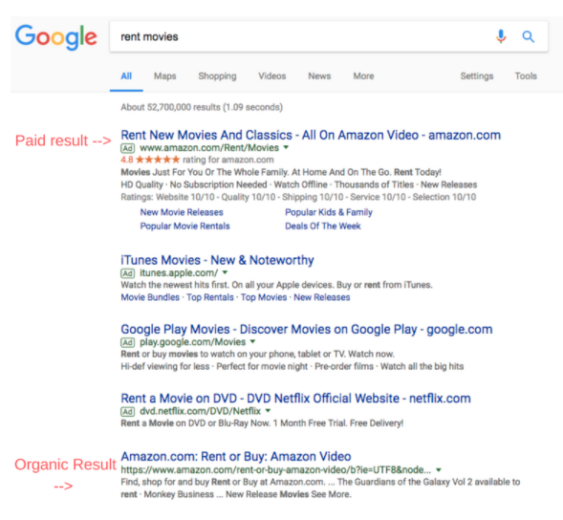Open the Tools option

point(526,76)
